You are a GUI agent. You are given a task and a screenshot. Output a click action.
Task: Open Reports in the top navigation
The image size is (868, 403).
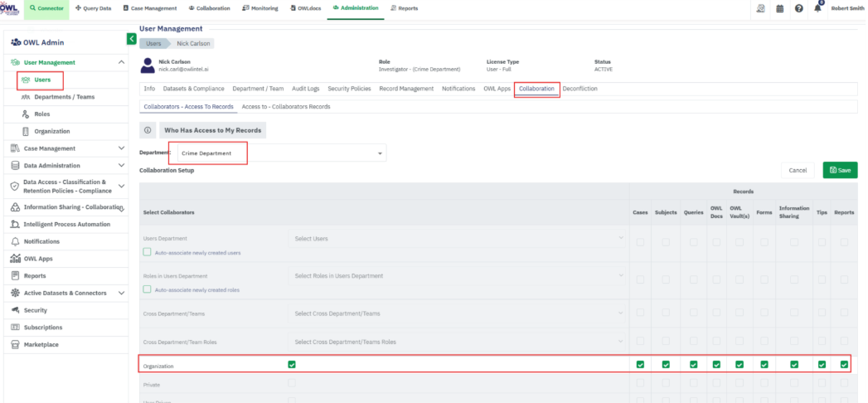tap(404, 8)
